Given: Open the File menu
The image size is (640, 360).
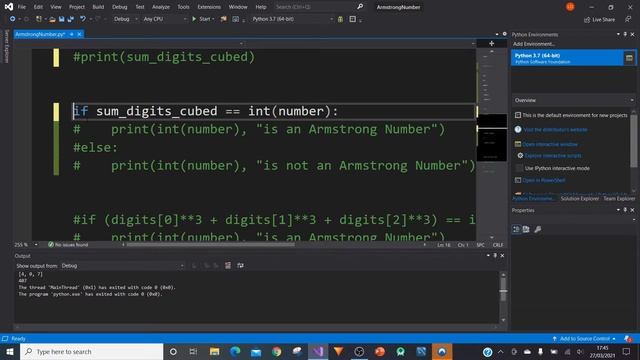Looking at the screenshot, I should click(22, 7).
